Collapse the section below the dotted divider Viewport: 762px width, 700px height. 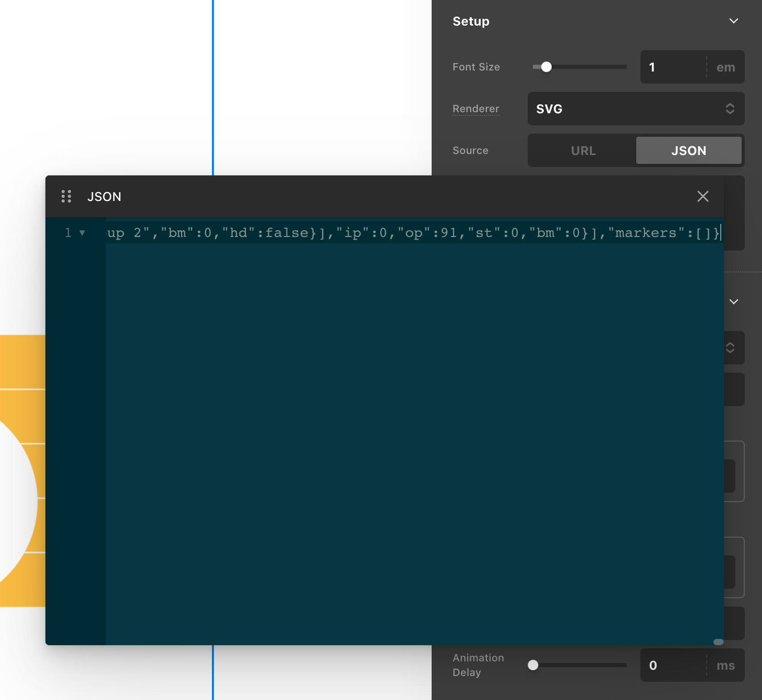pos(734,302)
